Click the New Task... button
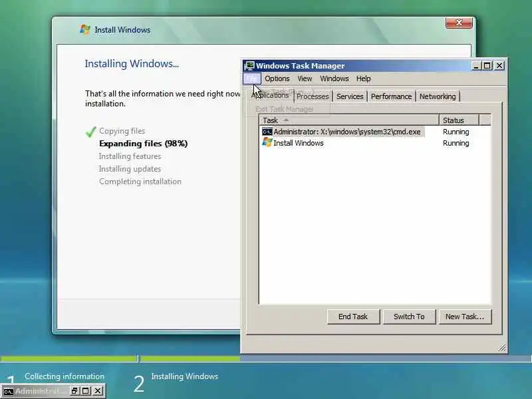Screen dimensions: 532x399 [x=465, y=317]
